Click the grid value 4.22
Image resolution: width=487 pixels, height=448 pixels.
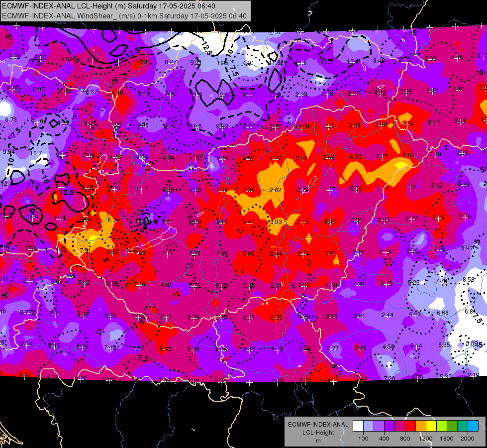[x=276, y=158]
